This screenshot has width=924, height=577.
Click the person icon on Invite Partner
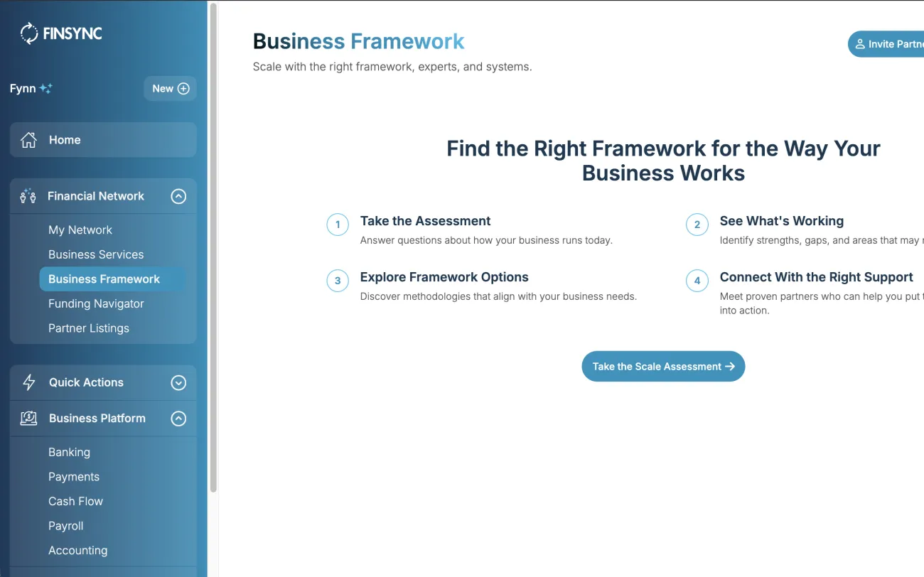tap(860, 44)
